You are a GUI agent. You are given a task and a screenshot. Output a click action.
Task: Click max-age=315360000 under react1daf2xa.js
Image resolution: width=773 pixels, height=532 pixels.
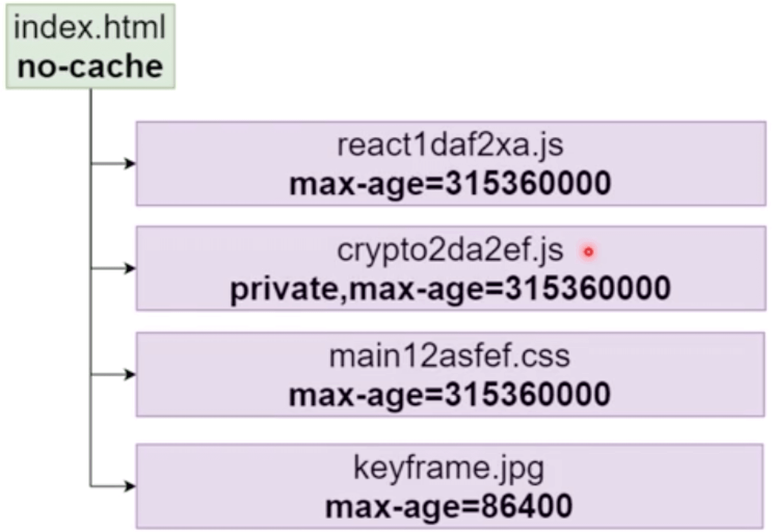[450, 184]
